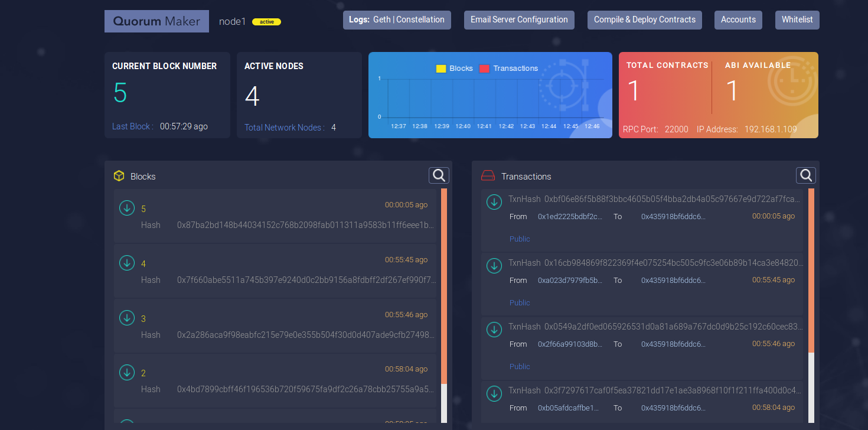868x430 pixels.
Task: Click From address 0xa023d7979fb5b
Action: [570, 281]
